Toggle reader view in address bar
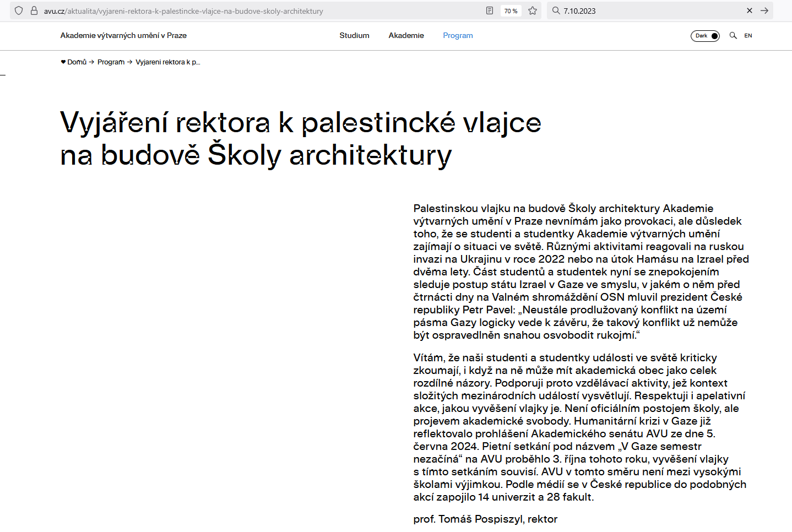792x532 pixels. (490, 10)
